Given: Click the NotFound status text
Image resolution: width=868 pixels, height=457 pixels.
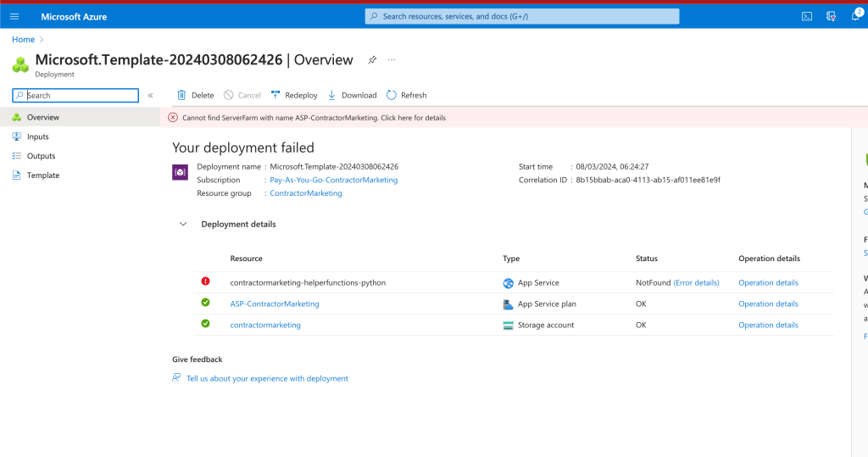Looking at the screenshot, I should [x=654, y=282].
